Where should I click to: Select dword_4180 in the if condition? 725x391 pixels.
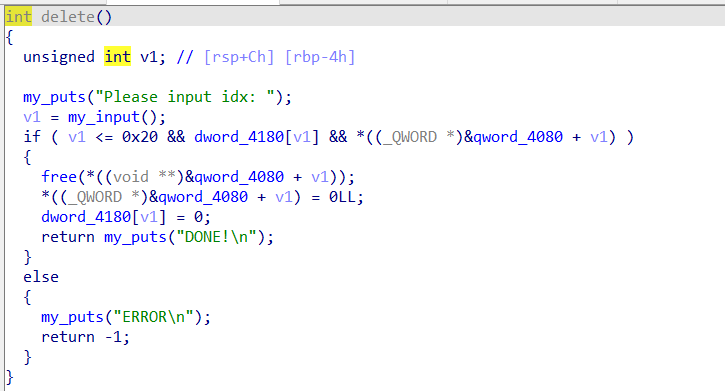[x=239, y=137]
